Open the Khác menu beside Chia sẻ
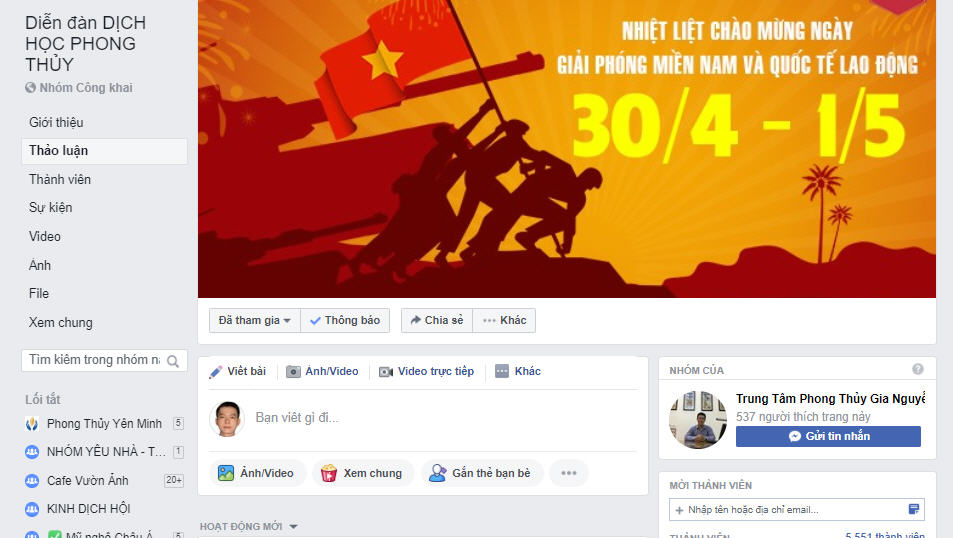 (x=504, y=320)
